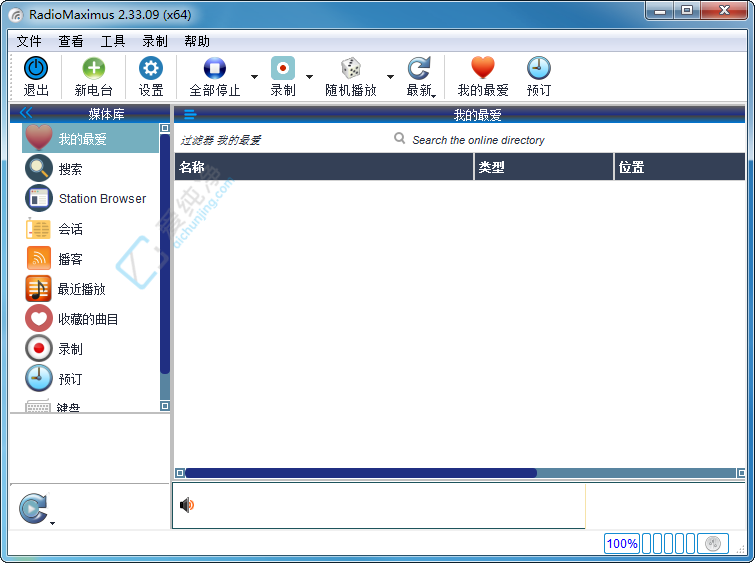
Task: Open 最近播放 in the sidebar
Action: pyautogui.click(x=91, y=289)
